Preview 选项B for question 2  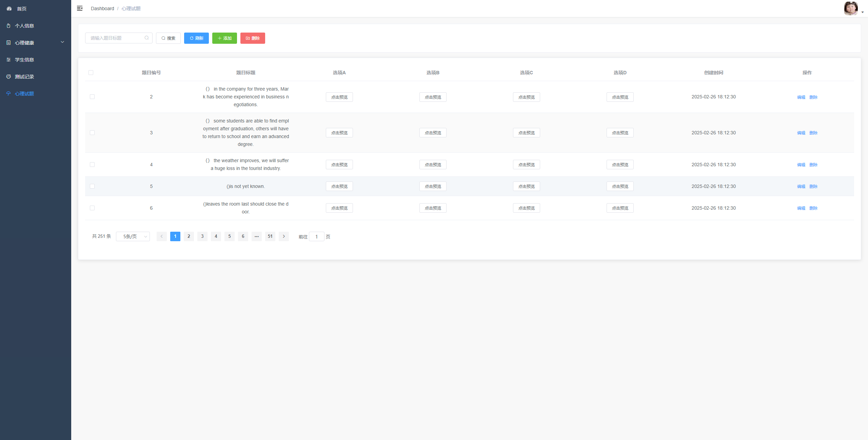pos(433,97)
